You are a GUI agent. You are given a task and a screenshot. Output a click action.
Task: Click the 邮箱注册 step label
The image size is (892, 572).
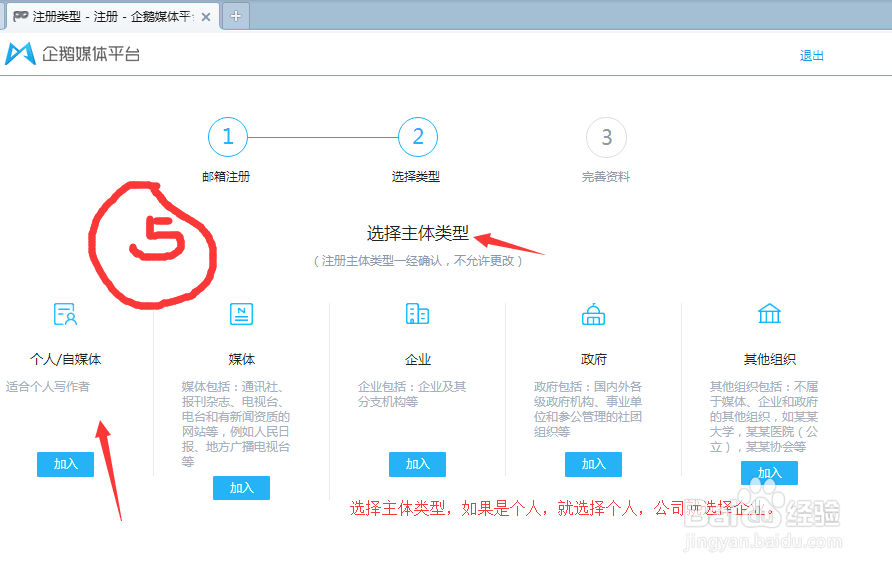click(x=226, y=177)
